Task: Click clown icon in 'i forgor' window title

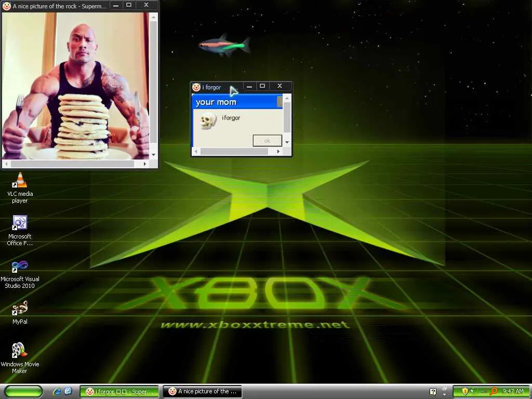Action: click(x=196, y=87)
